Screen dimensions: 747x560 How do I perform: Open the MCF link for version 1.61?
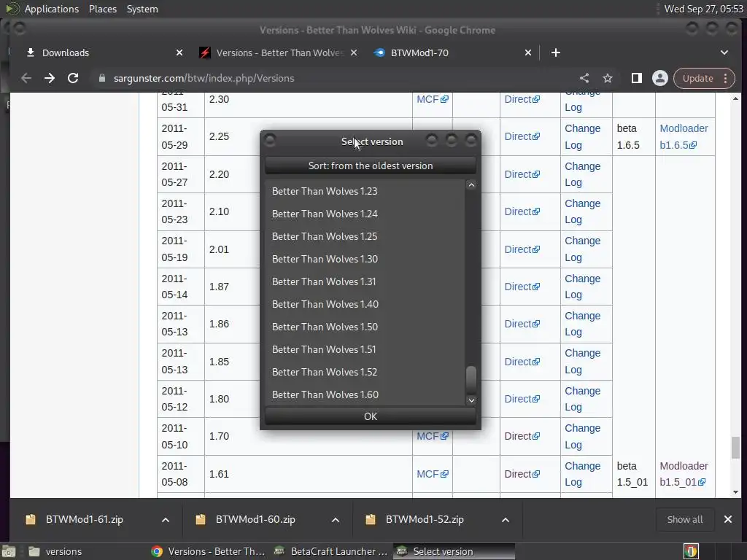coord(432,474)
